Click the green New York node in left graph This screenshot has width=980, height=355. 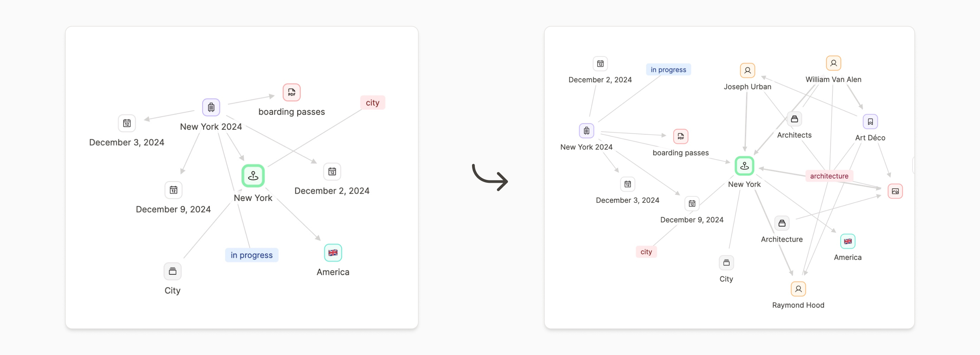tap(253, 176)
